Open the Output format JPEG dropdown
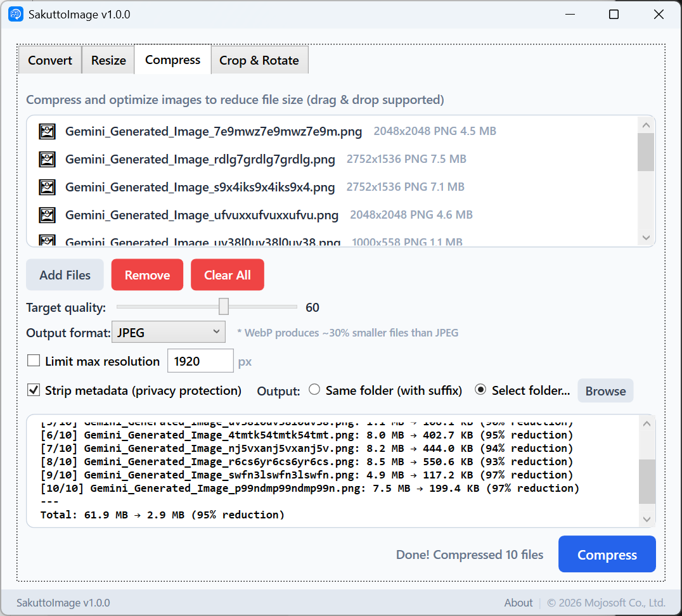The height and width of the screenshot is (616, 682). 169,332
